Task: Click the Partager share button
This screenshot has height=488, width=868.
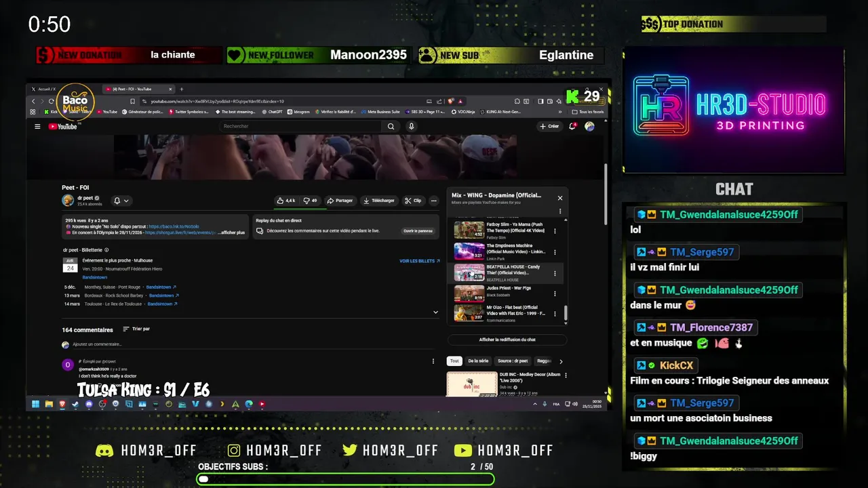Action: point(340,201)
